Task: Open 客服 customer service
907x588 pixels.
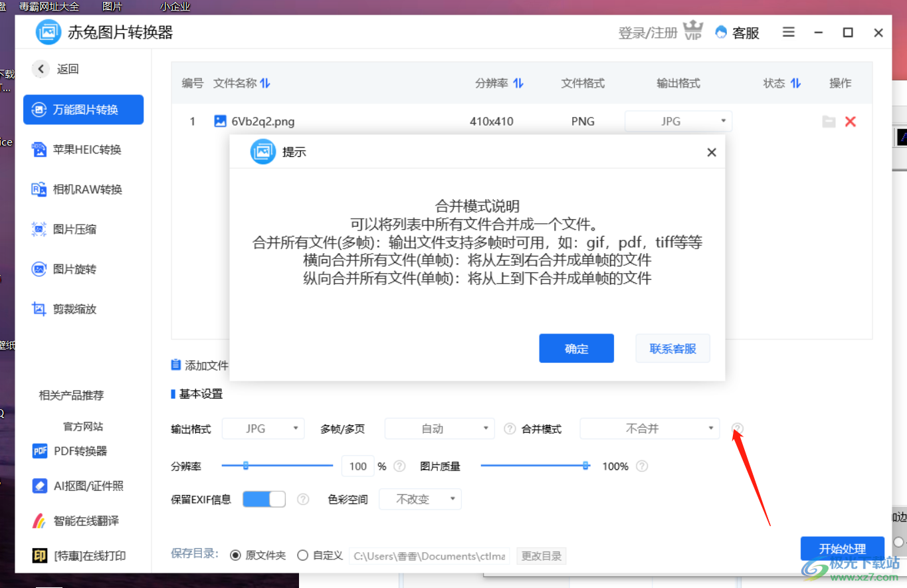Action: pos(738,33)
